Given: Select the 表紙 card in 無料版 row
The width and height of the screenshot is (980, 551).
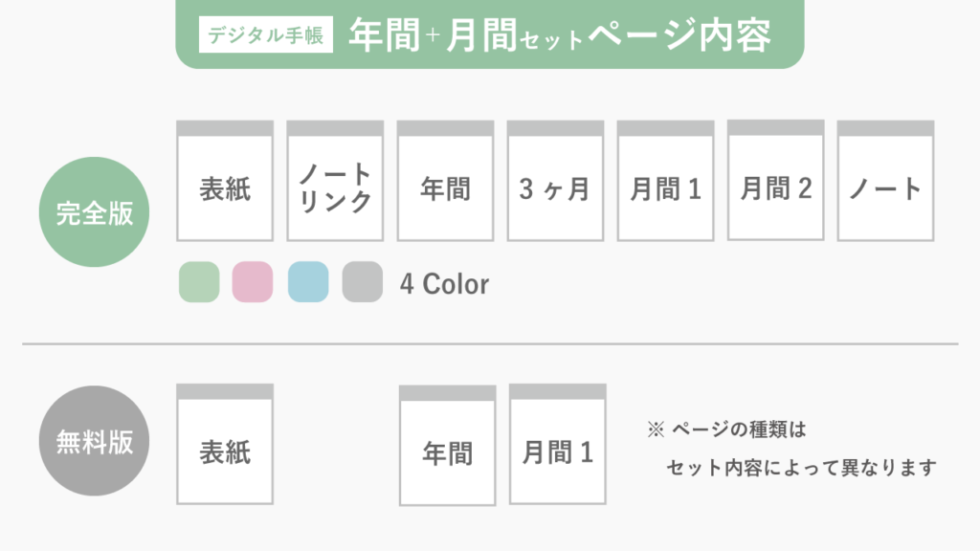Looking at the screenshot, I should 225,444.
